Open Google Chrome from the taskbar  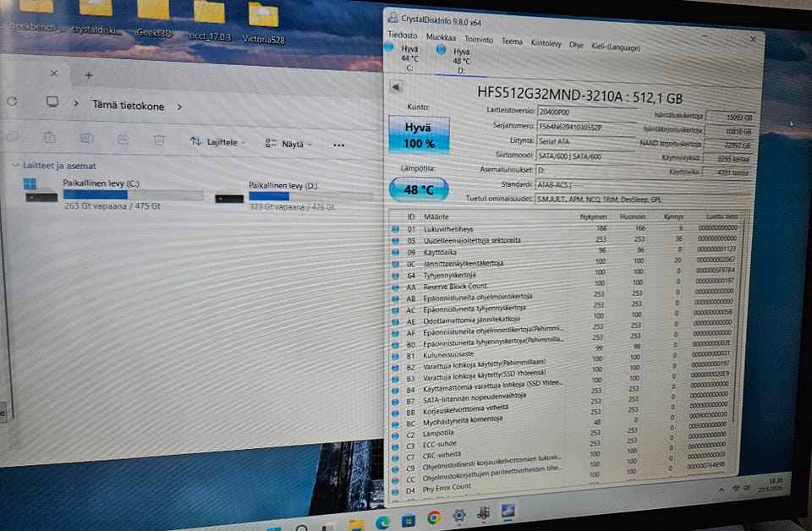pyautogui.click(x=434, y=517)
